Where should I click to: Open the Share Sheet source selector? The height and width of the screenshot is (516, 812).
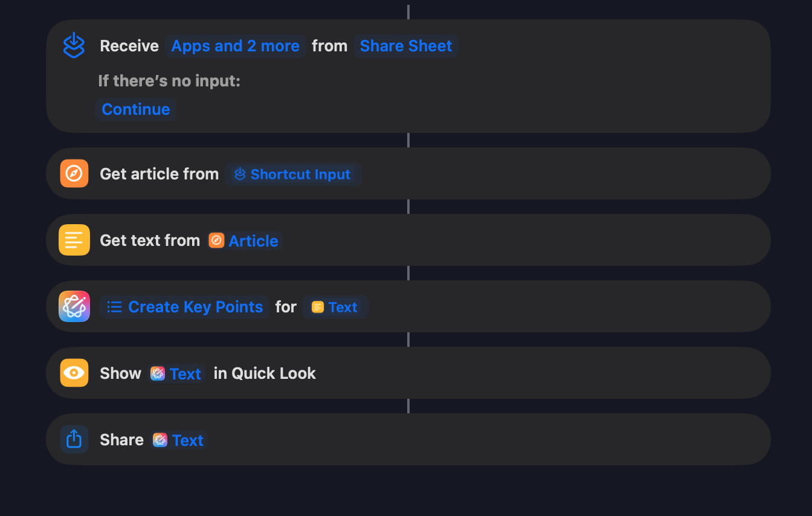(x=406, y=46)
